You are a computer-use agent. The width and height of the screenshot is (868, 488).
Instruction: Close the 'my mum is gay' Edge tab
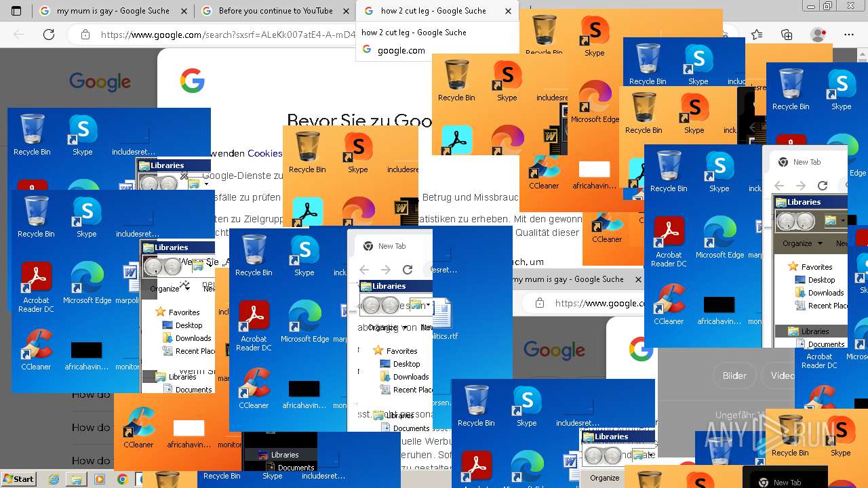tap(184, 11)
